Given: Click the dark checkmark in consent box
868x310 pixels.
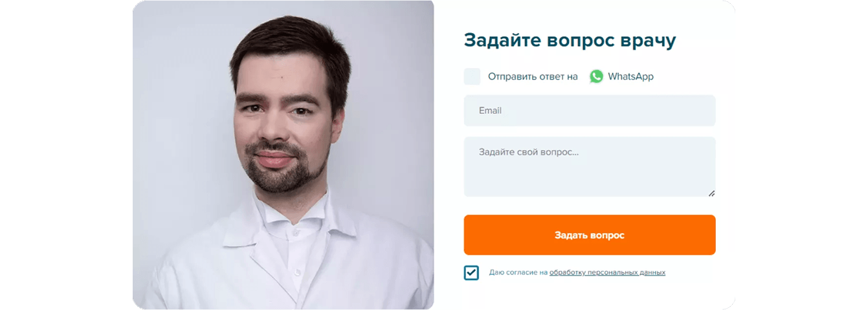Looking at the screenshot, I should click(471, 272).
